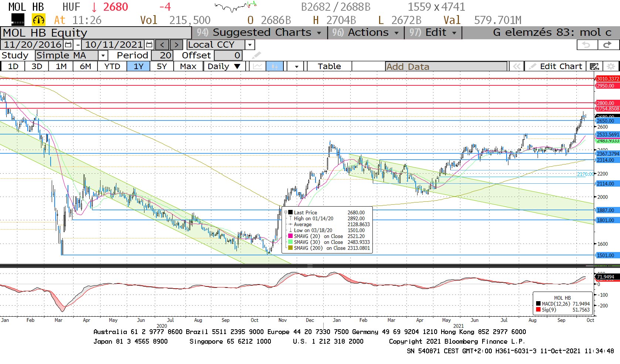
Task: Click the 2800.00 red price label
Action: 607,103
